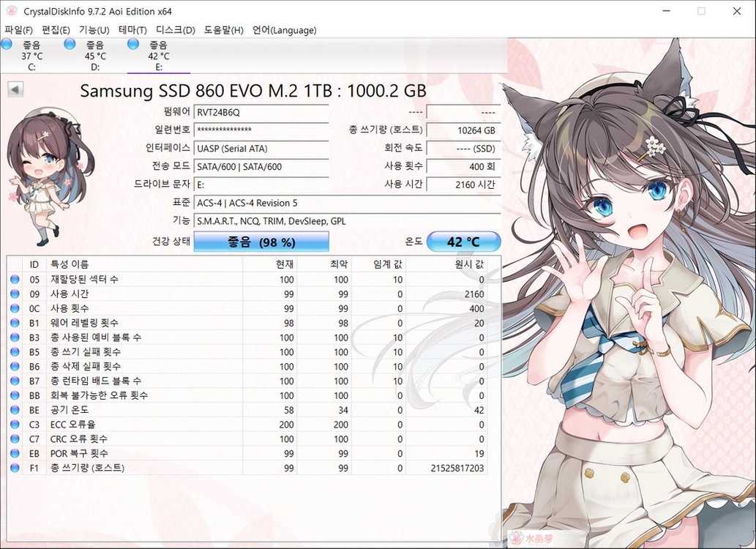Click the status dot for attribute B7
The height and width of the screenshot is (549, 756).
[15, 381]
